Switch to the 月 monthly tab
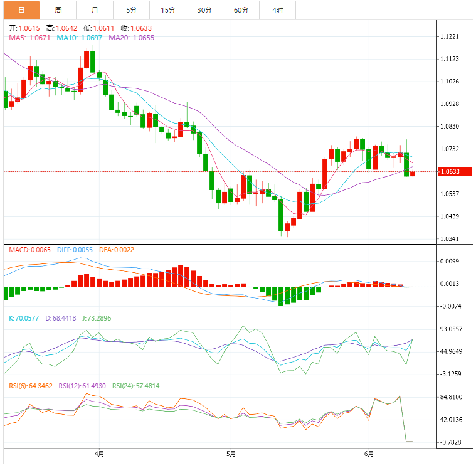This screenshot has width=476, height=468. (95, 10)
